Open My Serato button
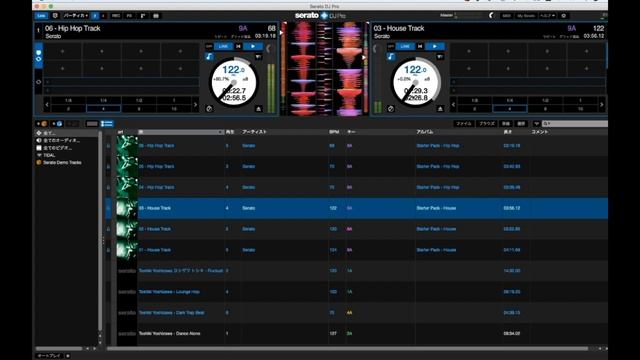640x360 pixels. [x=526, y=16]
